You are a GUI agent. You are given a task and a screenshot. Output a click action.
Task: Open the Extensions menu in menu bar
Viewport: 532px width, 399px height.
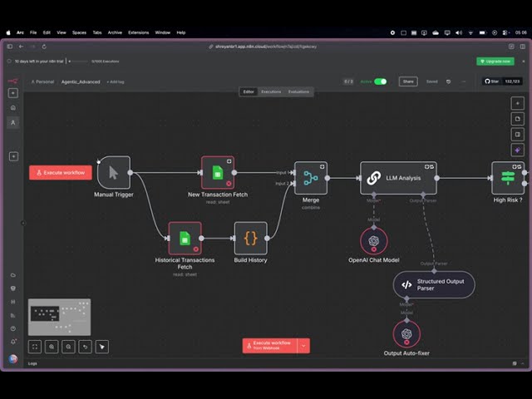139,32
